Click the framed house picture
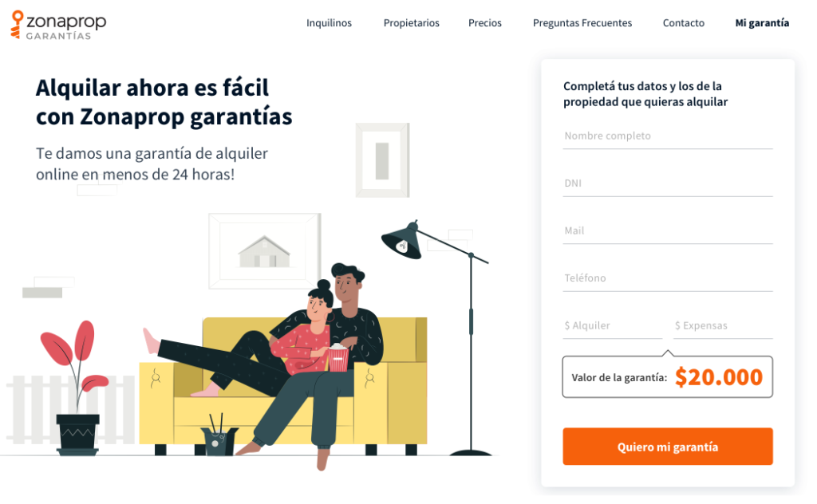The height and width of the screenshot is (504, 817). pyautogui.click(x=265, y=251)
